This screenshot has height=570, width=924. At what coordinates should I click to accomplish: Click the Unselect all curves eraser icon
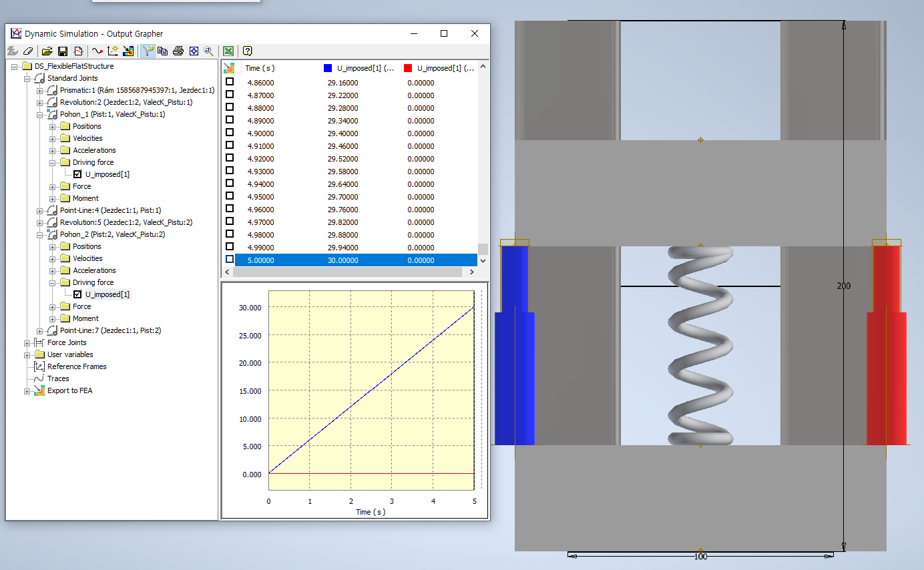click(x=28, y=51)
